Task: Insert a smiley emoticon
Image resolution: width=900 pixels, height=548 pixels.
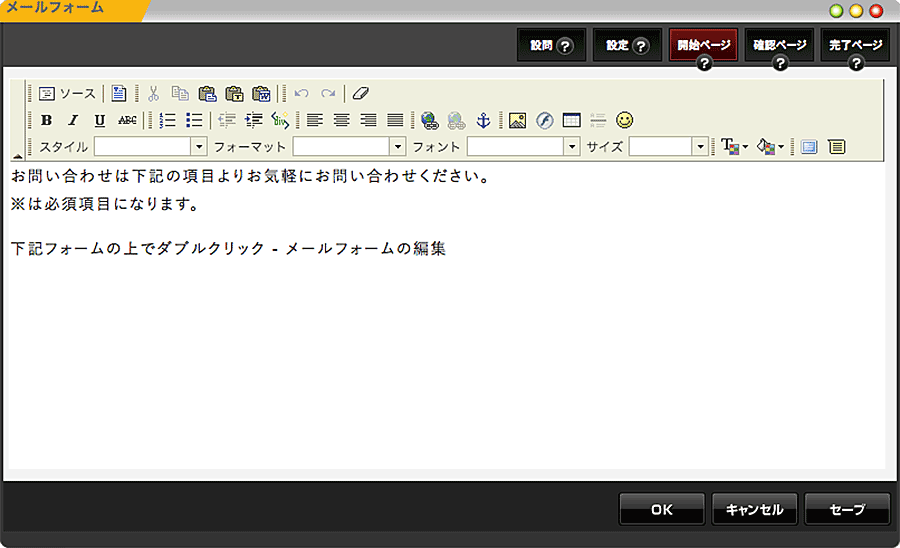Action: 624,120
